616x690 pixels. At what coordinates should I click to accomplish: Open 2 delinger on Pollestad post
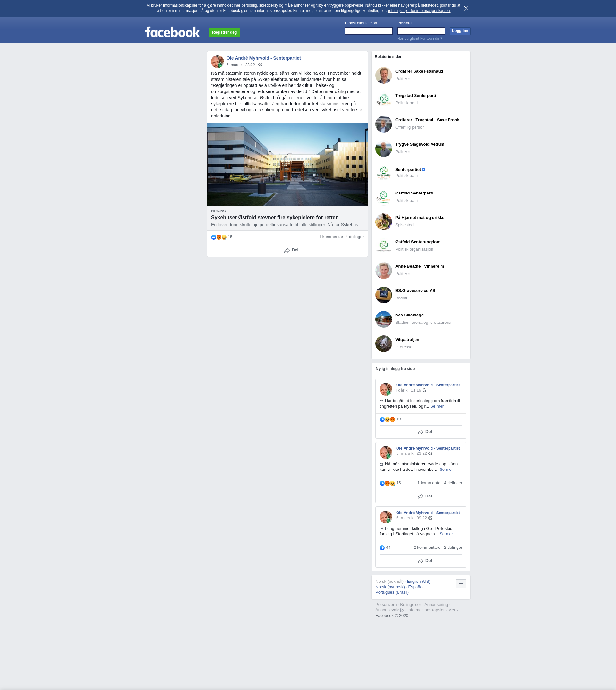(x=453, y=548)
